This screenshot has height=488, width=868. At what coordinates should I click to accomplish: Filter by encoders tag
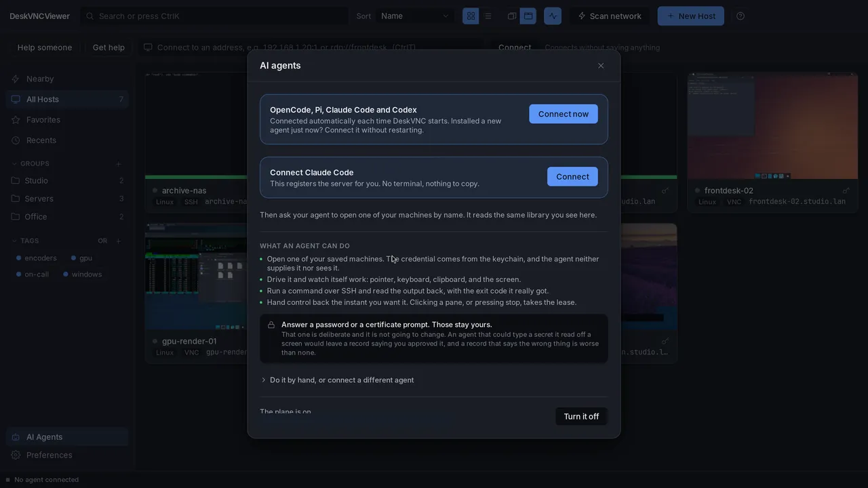37,258
